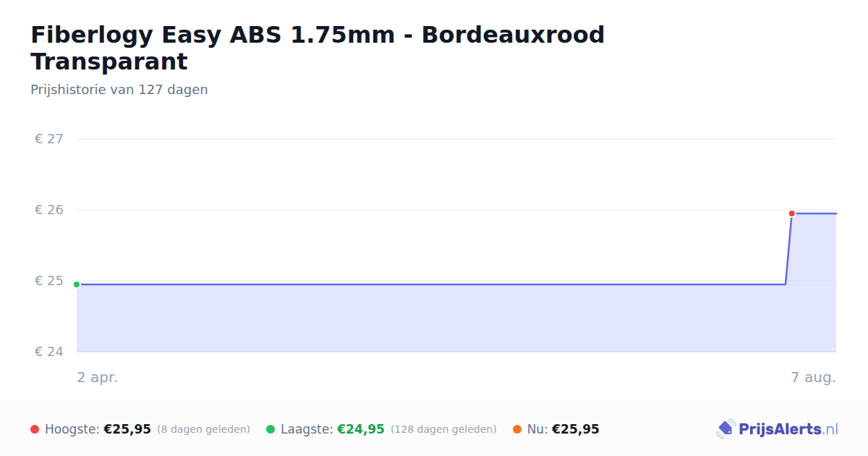Click the 7 aug. date label
Image resolution: width=868 pixels, height=456 pixels.
click(x=813, y=378)
